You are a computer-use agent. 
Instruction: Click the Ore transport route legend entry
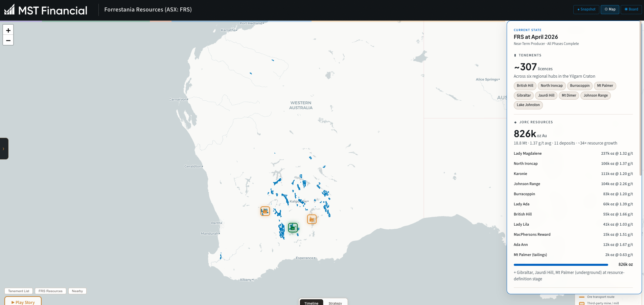point(597,297)
